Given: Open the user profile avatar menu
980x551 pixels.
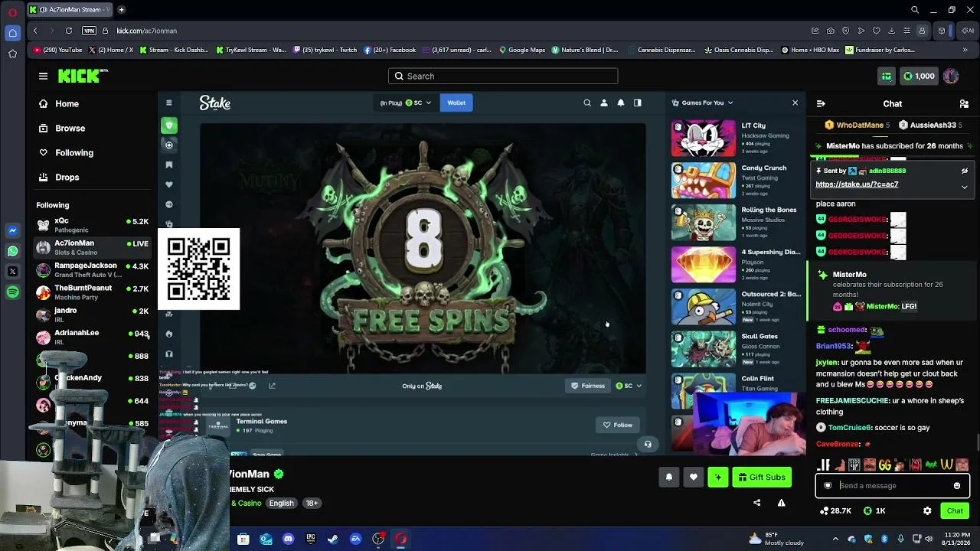Looking at the screenshot, I should click(x=951, y=76).
